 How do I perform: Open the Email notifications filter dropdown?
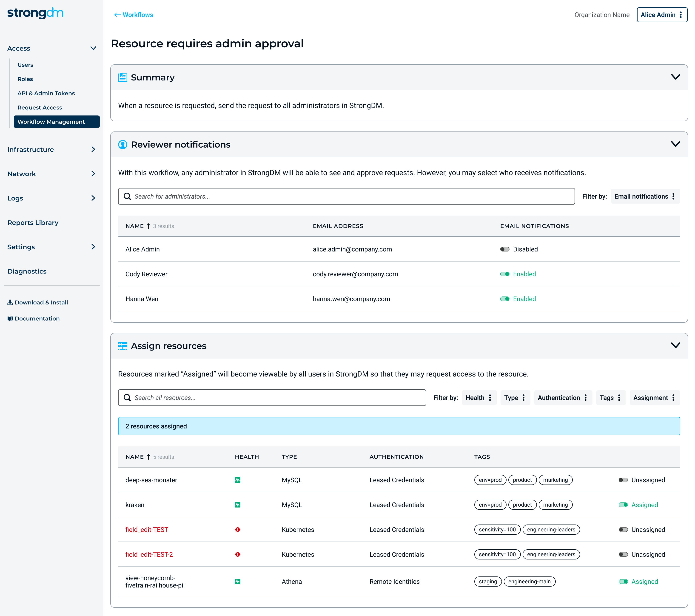click(x=645, y=196)
